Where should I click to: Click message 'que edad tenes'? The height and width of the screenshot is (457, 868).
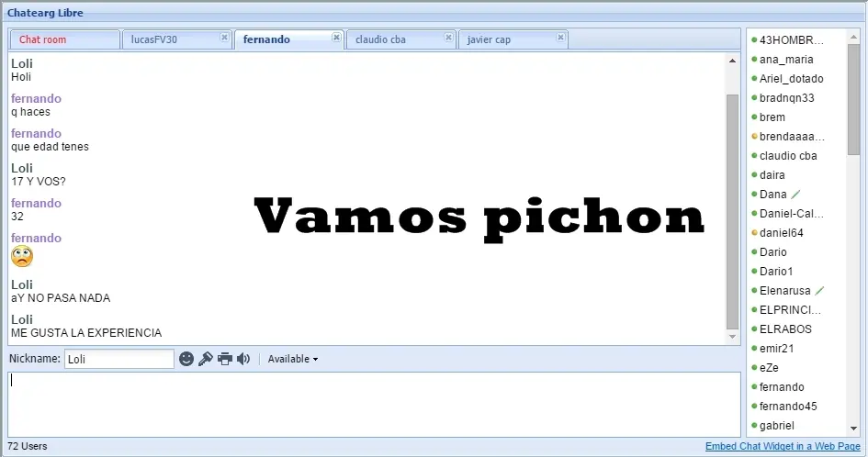(x=50, y=147)
